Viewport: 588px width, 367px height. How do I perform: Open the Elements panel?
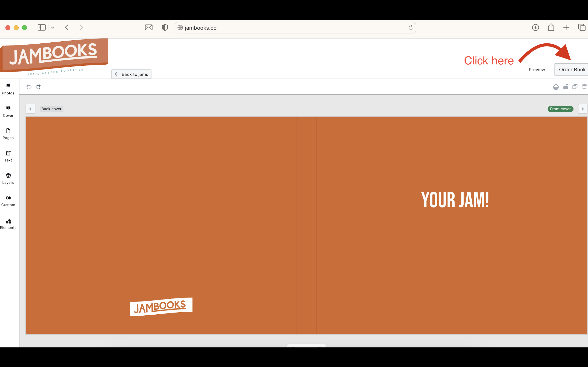9,223
